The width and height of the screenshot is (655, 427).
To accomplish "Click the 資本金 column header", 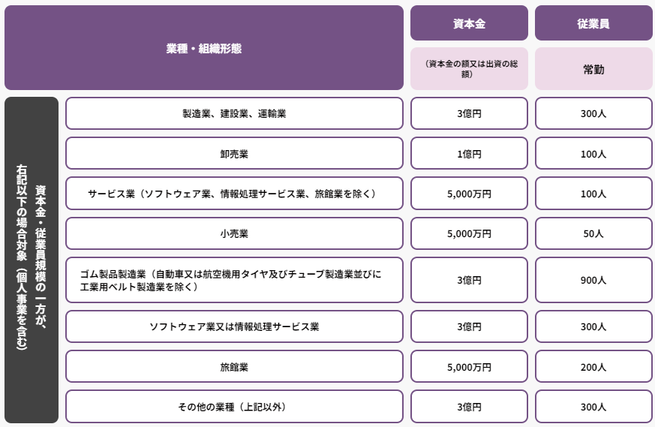I will tap(468, 22).
